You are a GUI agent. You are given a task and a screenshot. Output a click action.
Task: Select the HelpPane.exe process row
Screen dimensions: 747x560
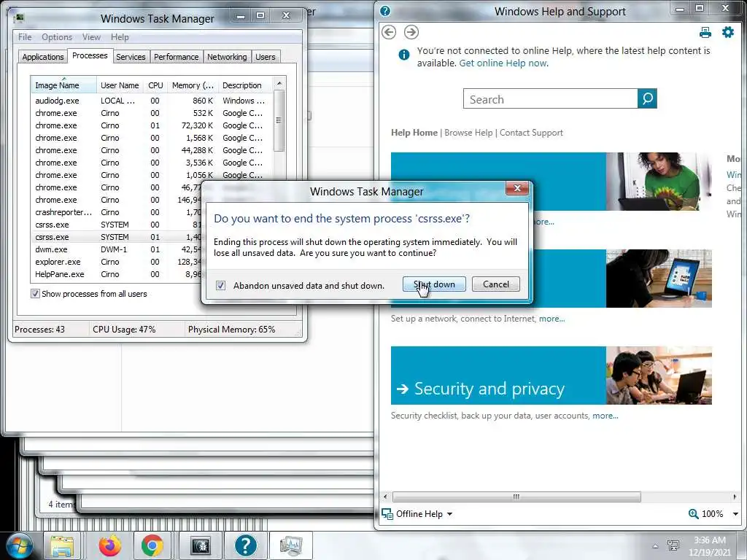point(116,274)
